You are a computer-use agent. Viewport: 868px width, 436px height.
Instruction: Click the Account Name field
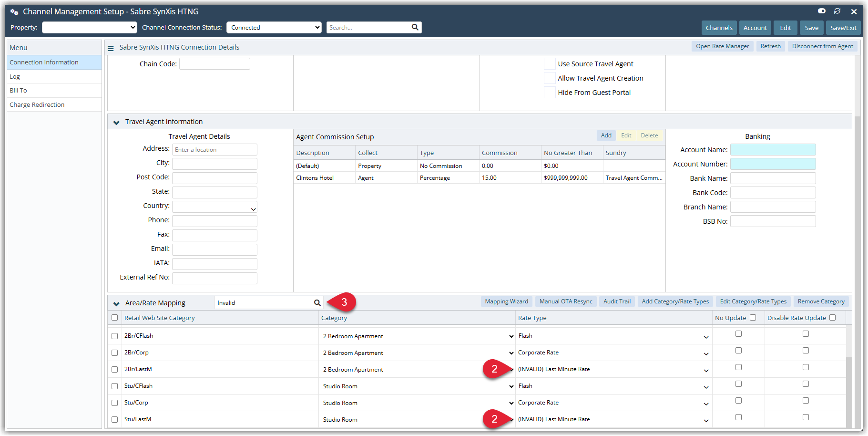click(x=773, y=150)
